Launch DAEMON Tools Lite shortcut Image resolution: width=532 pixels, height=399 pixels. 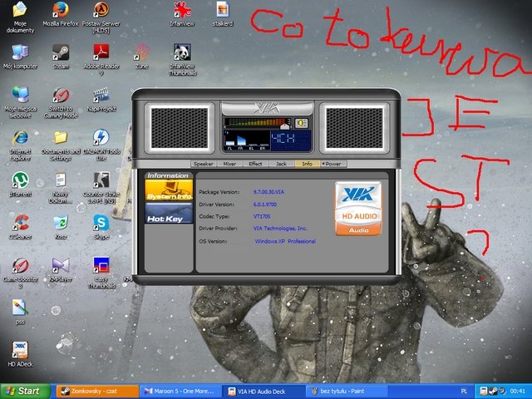click(x=101, y=145)
